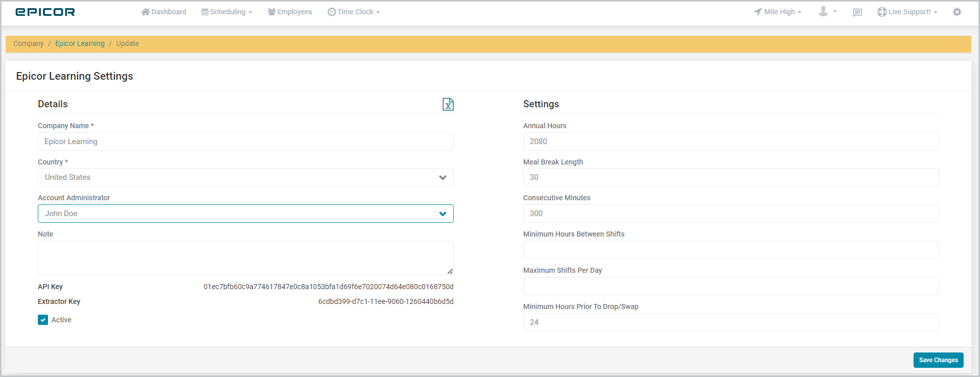The image size is (980, 377).
Task: Click the Details section heading
Action: click(53, 104)
